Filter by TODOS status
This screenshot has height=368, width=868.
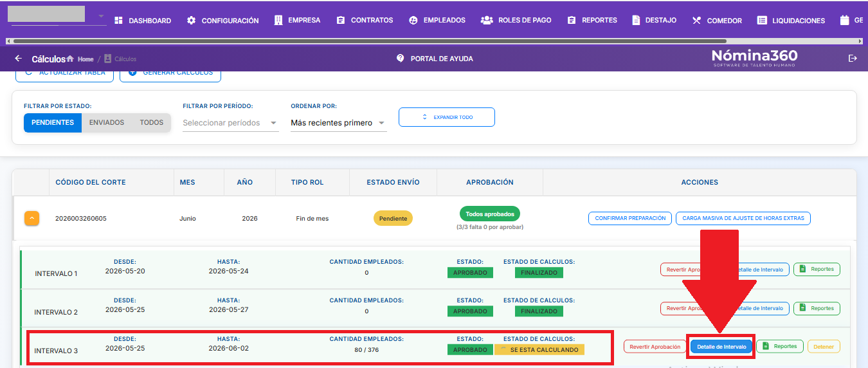tap(152, 122)
